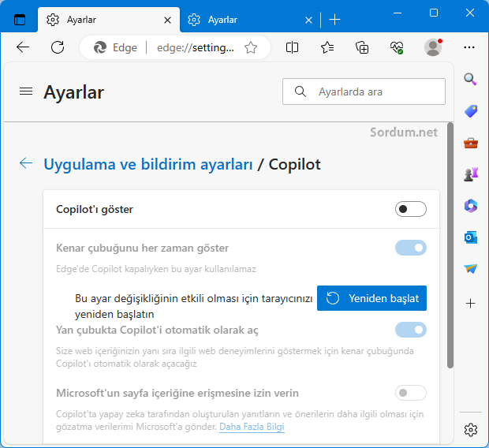Open sidebar settings gear icon
The height and width of the screenshot is (448, 489).
tap(471, 430)
